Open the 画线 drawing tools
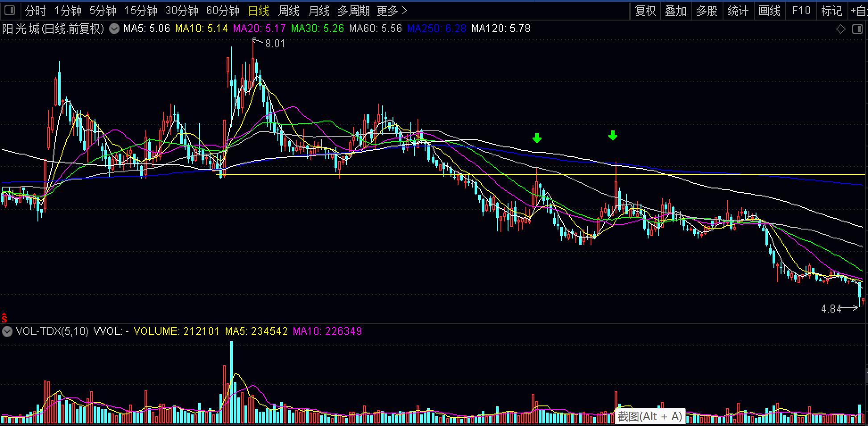Screen dimensions: 868x426 point(769,11)
